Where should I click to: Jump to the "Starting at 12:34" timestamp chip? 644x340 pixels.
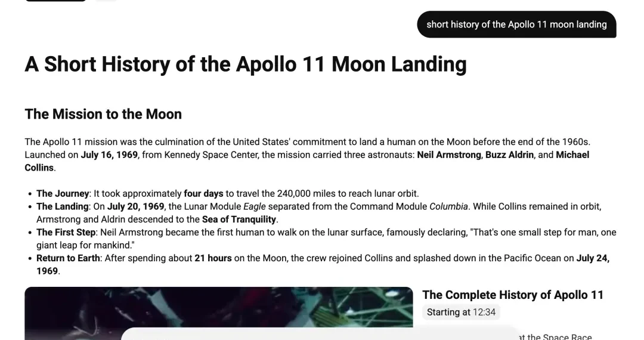tap(461, 312)
